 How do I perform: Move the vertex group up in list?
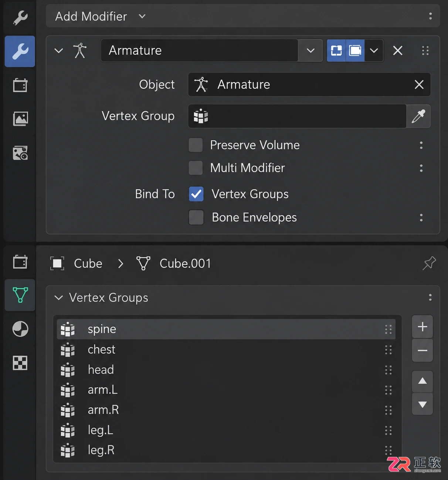pyautogui.click(x=422, y=381)
